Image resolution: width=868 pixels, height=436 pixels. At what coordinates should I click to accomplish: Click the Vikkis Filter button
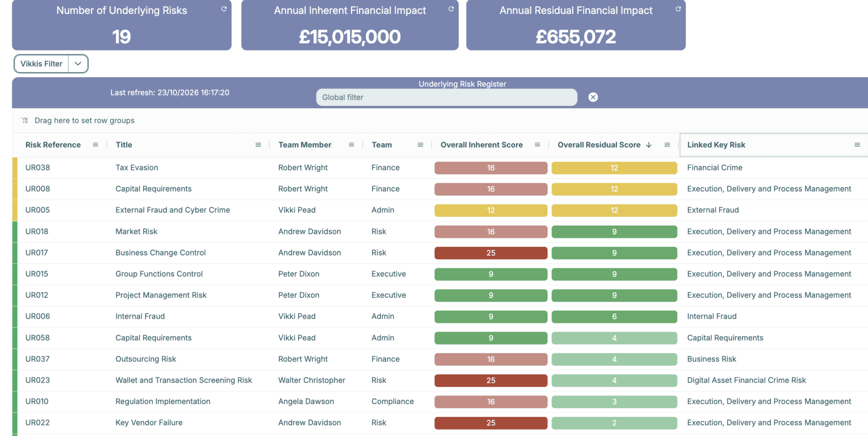point(41,64)
